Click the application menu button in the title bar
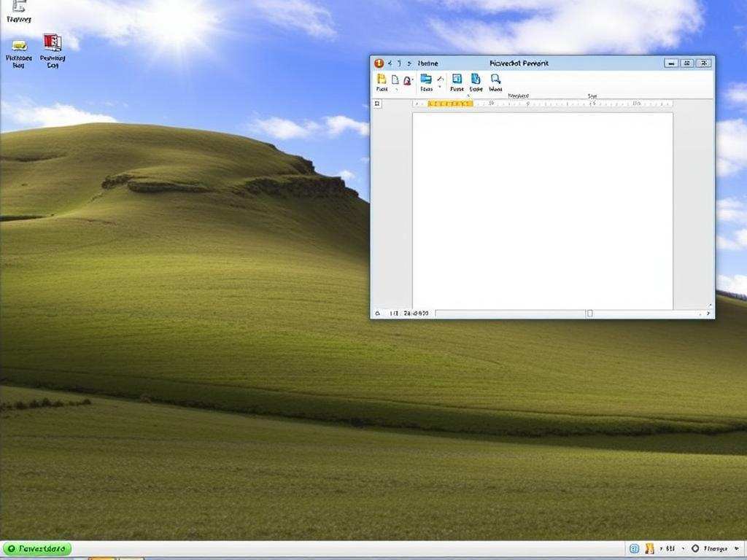The image size is (747, 560). click(x=379, y=63)
